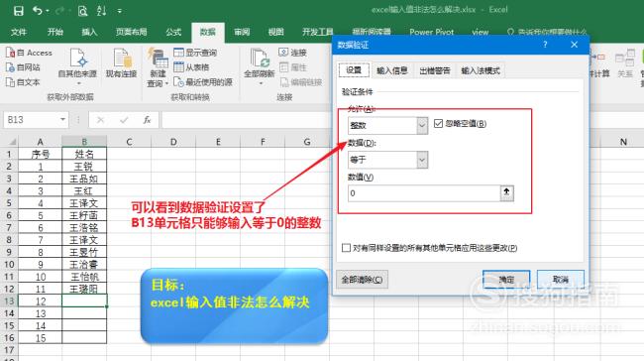Click the OK (确定) button
The height and width of the screenshot is (361, 644).
pos(506,280)
